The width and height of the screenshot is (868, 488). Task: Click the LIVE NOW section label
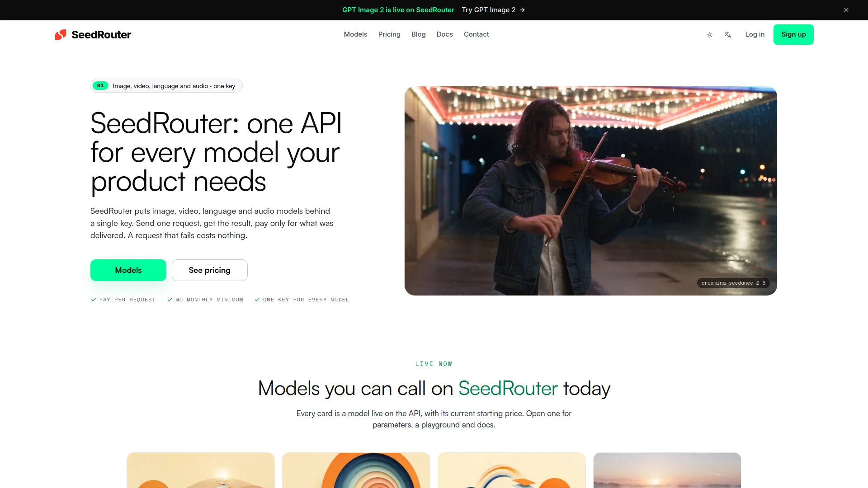click(x=434, y=364)
